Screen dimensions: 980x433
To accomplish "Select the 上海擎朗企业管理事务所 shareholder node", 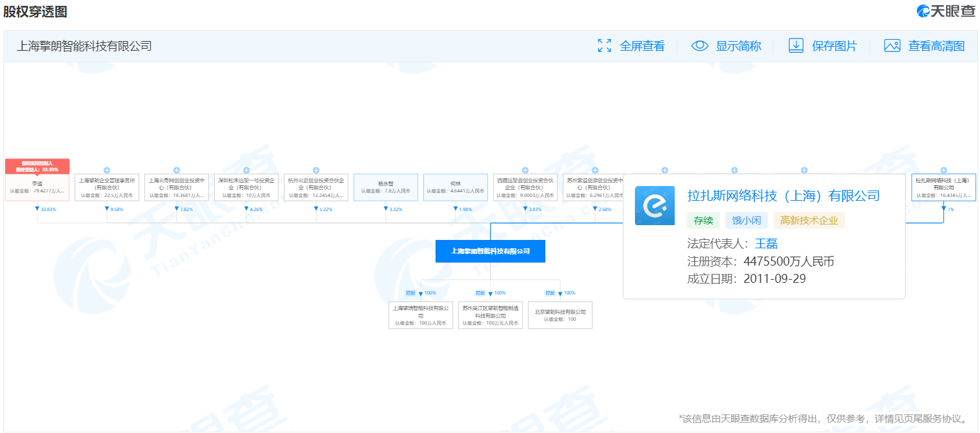I will click(107, 187).
